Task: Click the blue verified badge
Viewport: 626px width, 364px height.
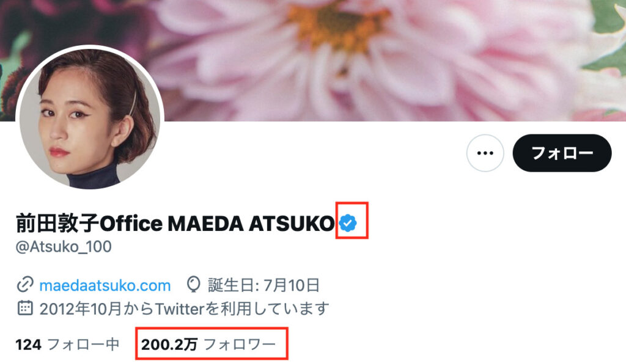Action: (348, 223)
